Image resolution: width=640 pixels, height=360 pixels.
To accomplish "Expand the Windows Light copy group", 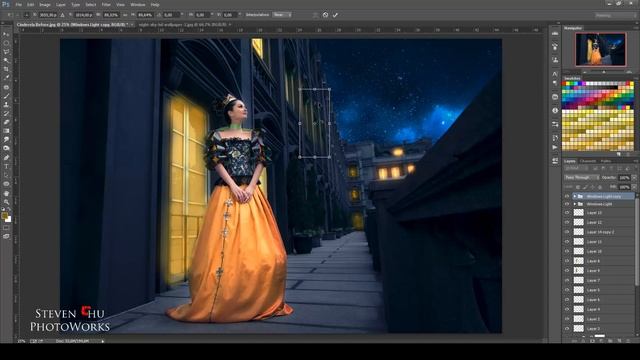I will click(575, 196).
